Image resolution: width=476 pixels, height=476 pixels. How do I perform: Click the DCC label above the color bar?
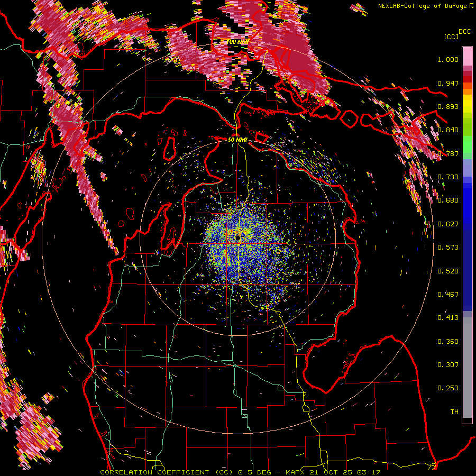464,32
